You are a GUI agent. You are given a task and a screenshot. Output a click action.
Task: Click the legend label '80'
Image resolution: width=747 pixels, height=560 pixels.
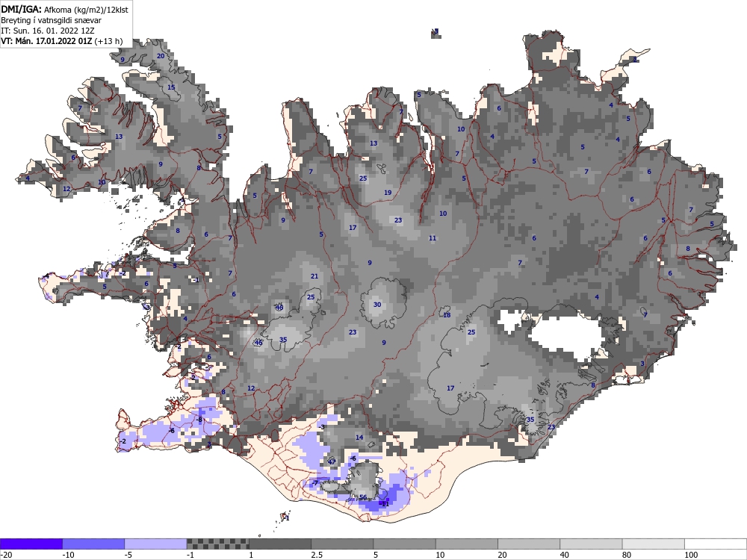point(627,555)
